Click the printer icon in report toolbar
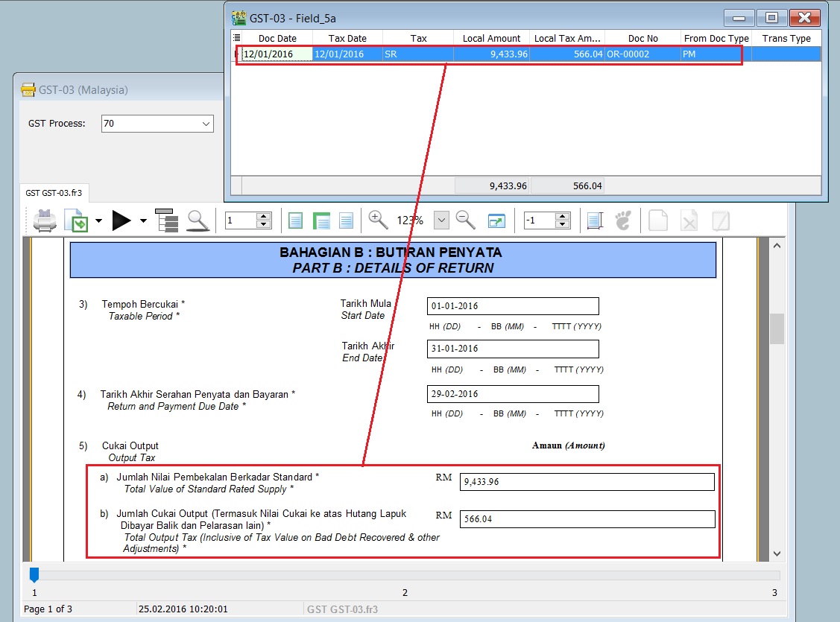This screenshot has width=840, height=622. pos(45,220)
